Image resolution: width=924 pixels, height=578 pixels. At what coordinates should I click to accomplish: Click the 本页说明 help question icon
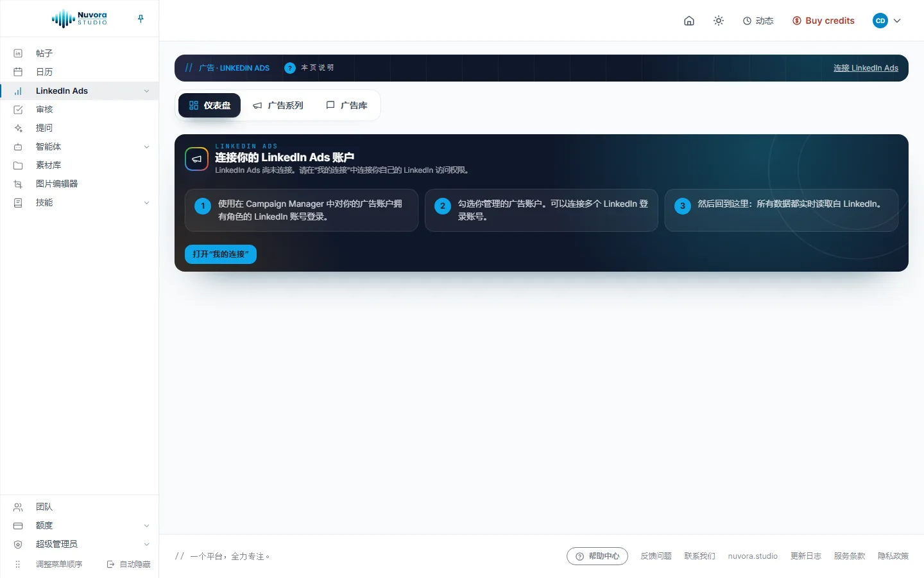(290, 68)
